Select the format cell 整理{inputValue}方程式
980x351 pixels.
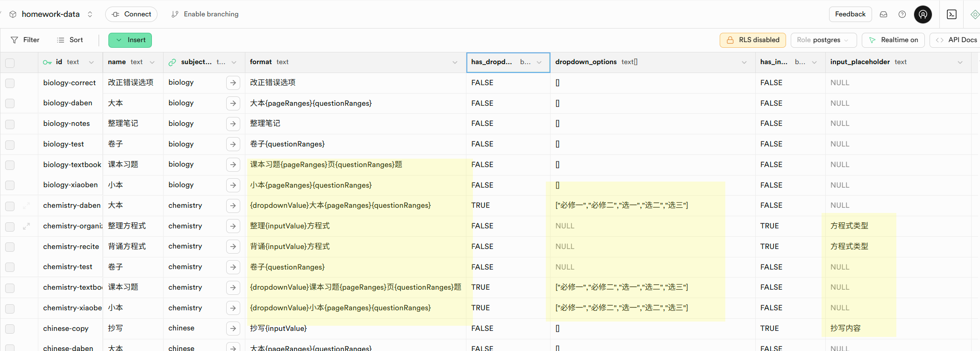(x=356, y=226)
